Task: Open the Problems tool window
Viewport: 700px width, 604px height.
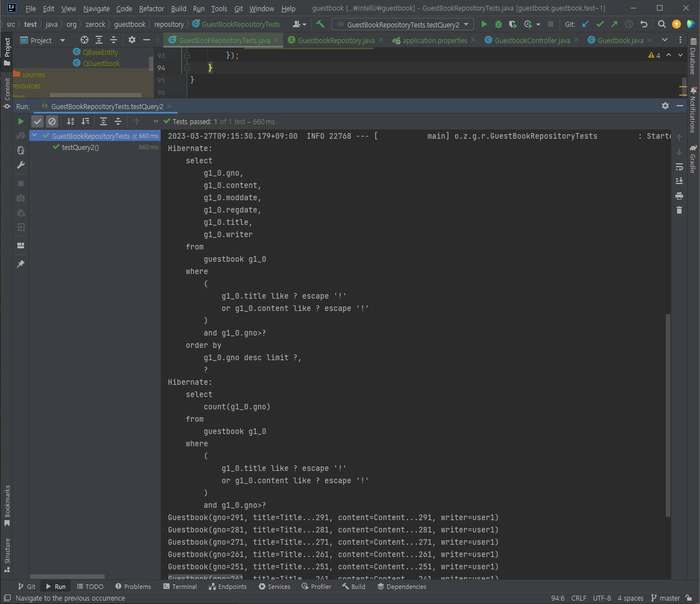Action: click(x=133, y=587)
